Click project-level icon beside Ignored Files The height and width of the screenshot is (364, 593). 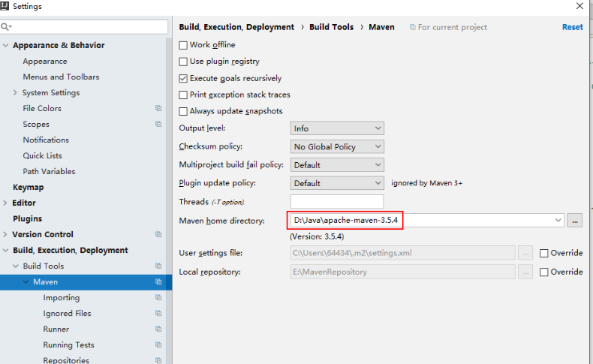pyautogui.click(x=158, y=314)
